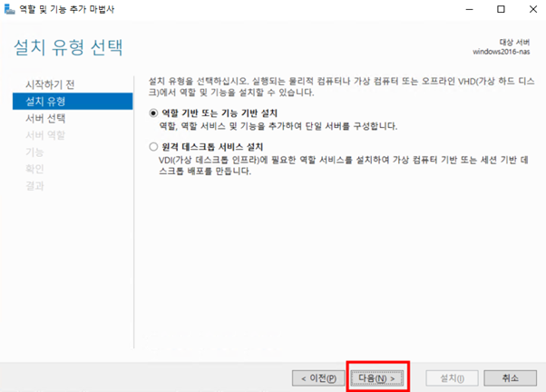546x392 pixels.
Task: Maximize the wizard window
Action: [501, 9]
